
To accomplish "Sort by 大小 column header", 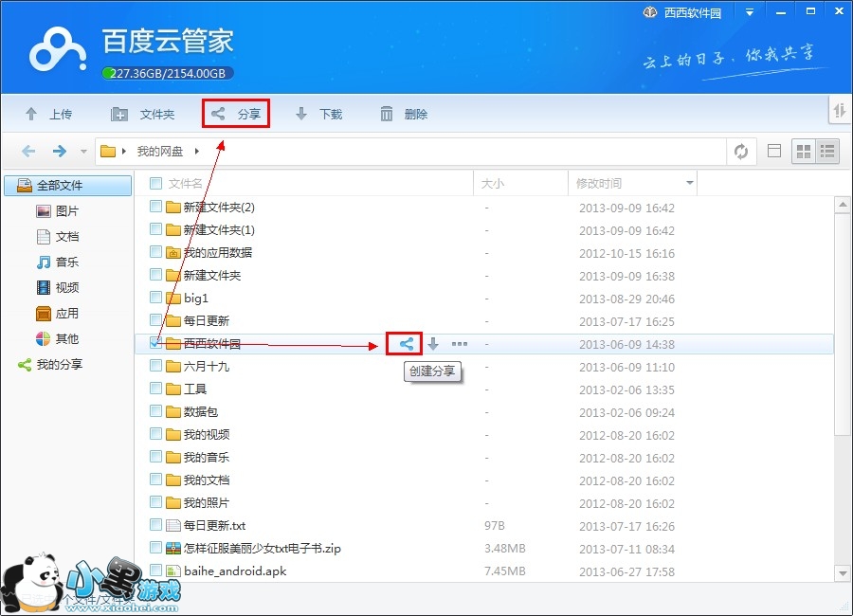I will coord(492,184).
